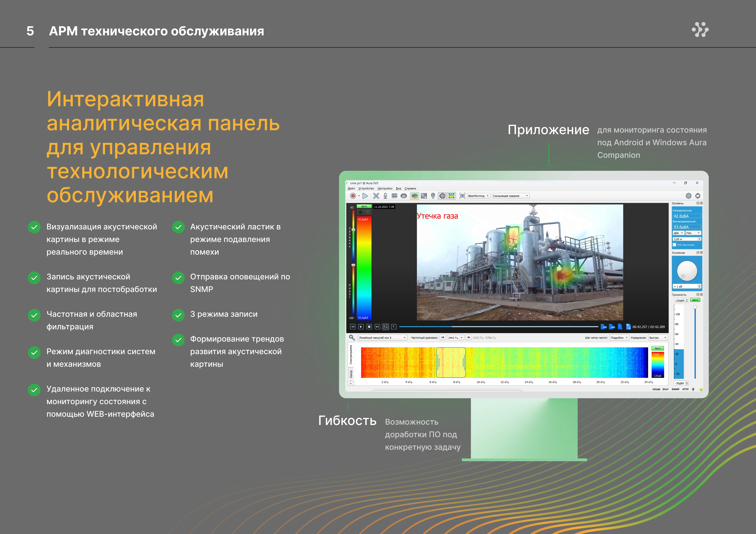Click green Авто button beside spectrogram scale

pos(658,348)
